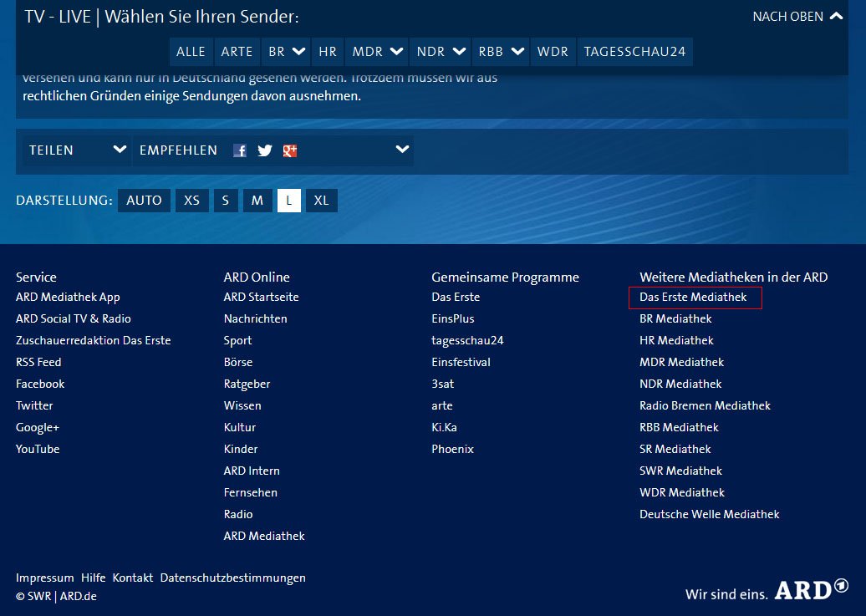This screenshot has height=616, width=866.
Task: Expand the TEILEN share menu
Action: click(x=77, y=150)
